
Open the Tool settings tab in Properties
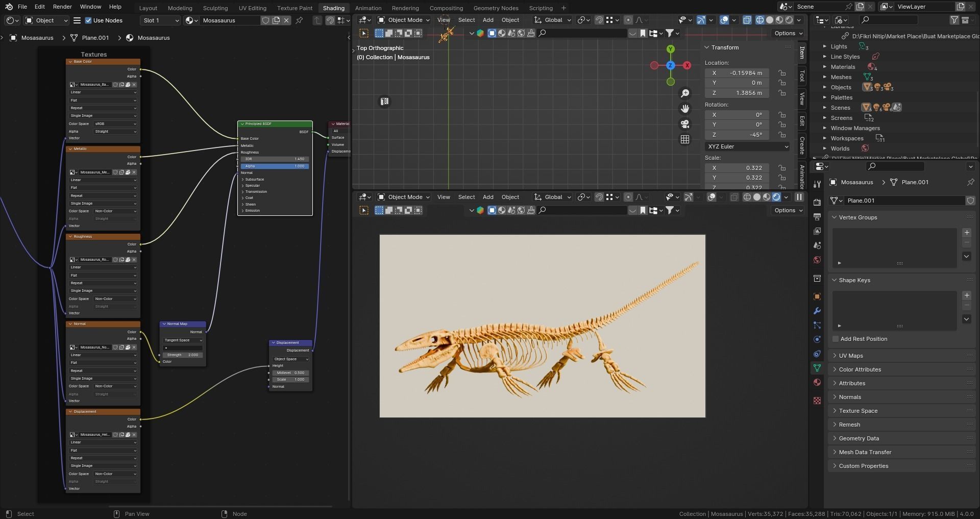point(817,184)
